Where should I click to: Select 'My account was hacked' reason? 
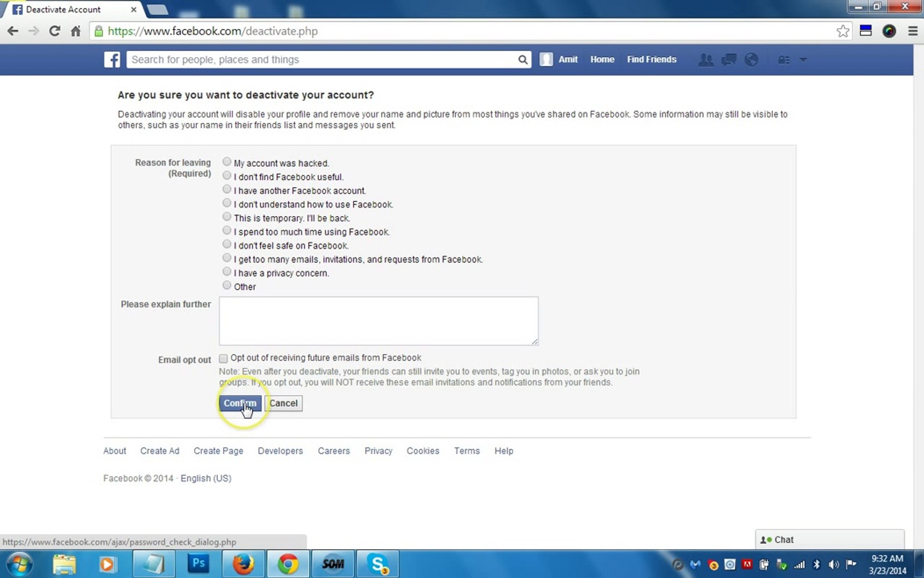click(227, 161)
